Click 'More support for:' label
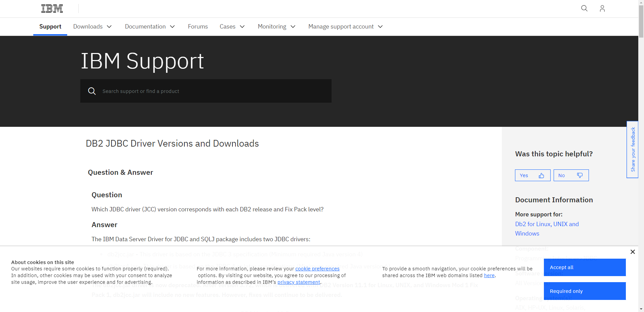Image resolution: width=644 pixels, height=312 pixels. tap(539, 214)
